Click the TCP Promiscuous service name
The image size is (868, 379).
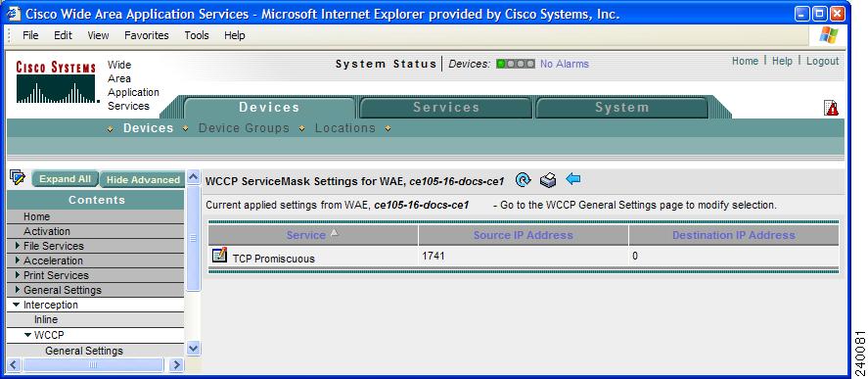pos(273,259)
